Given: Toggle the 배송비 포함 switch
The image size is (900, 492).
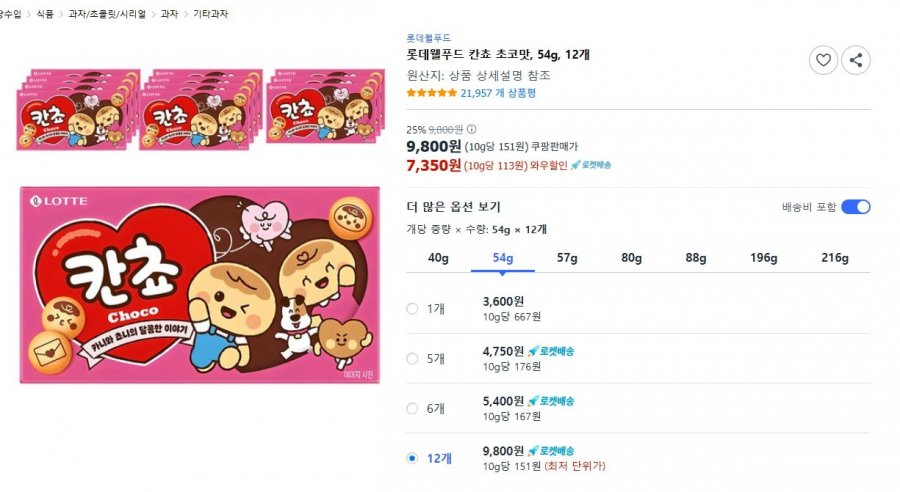Looking at the screenshot, I should click(856, 207).
